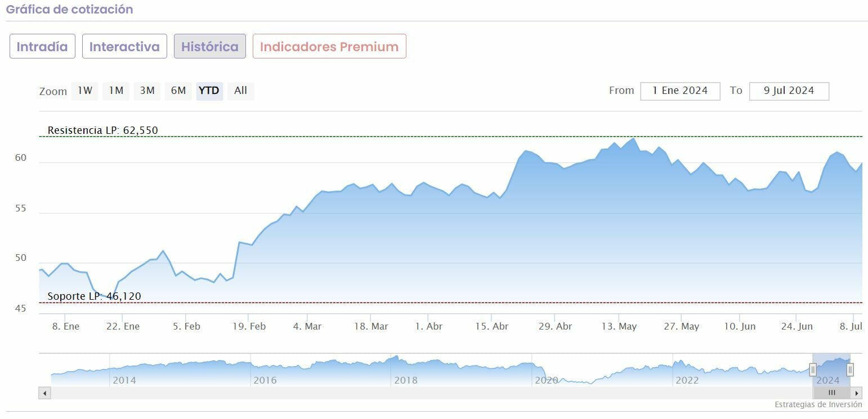Click the navigator scrollbar right arrow
Screen dimensions: 868x419
tap(857, 393)
